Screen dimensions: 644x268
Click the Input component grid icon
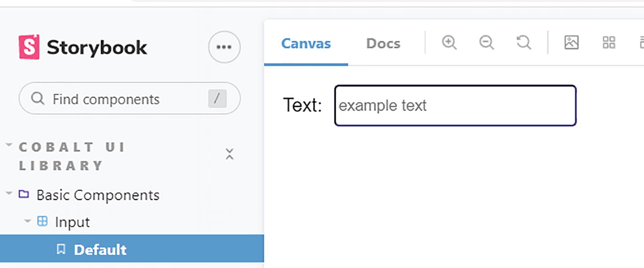[x=42, y=221]
